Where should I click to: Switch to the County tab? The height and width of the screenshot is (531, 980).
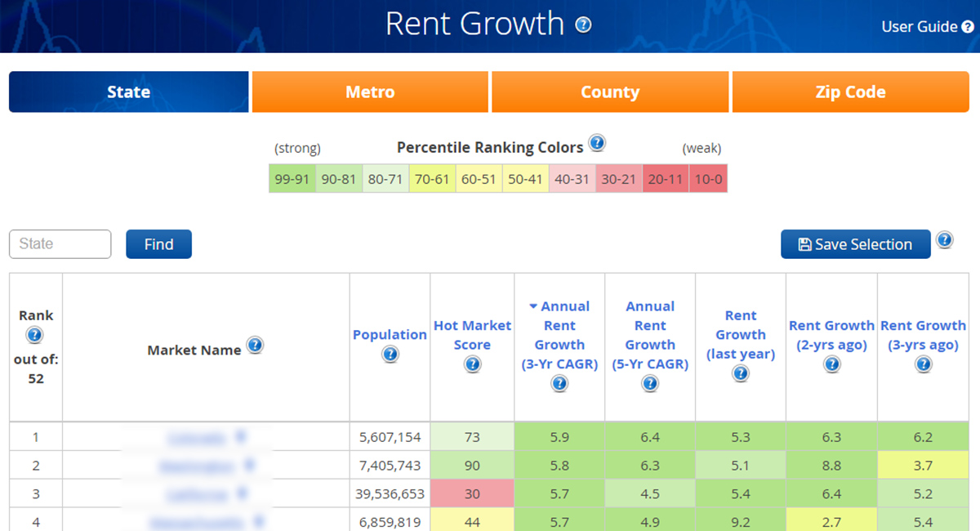[610, 91]
